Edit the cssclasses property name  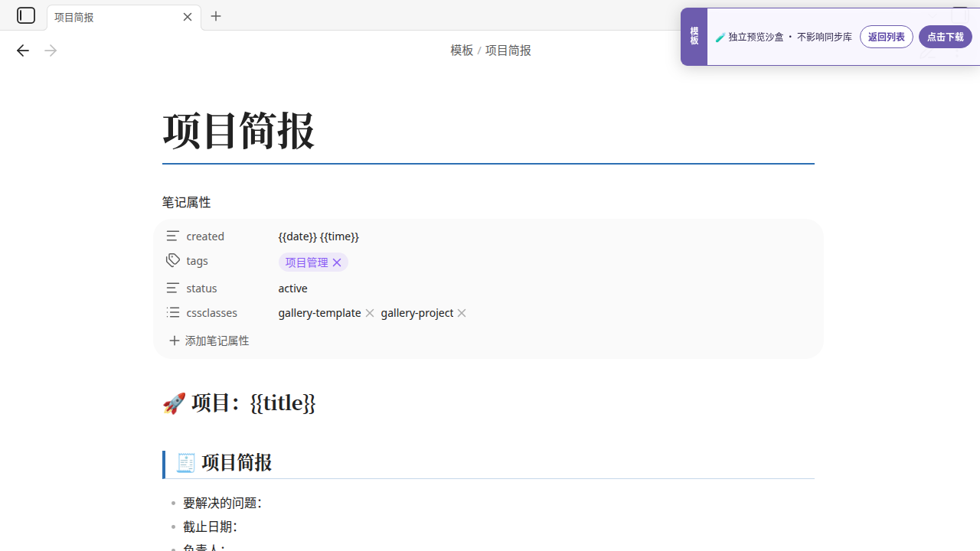211,312
